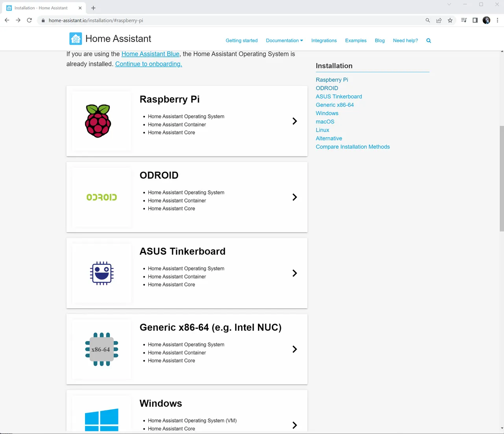Screen dimensions: 504x434
Task: Click the user profile avatar
Action: pos(487,20)
